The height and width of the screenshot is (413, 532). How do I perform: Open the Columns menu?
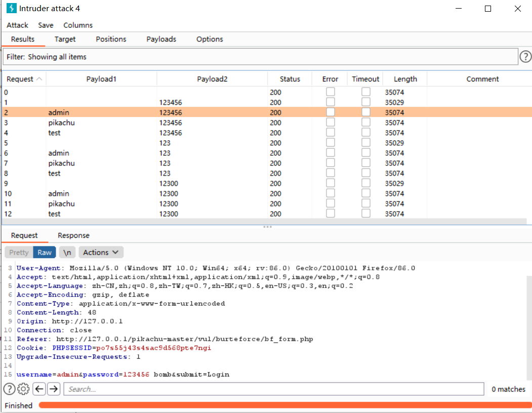77,25
